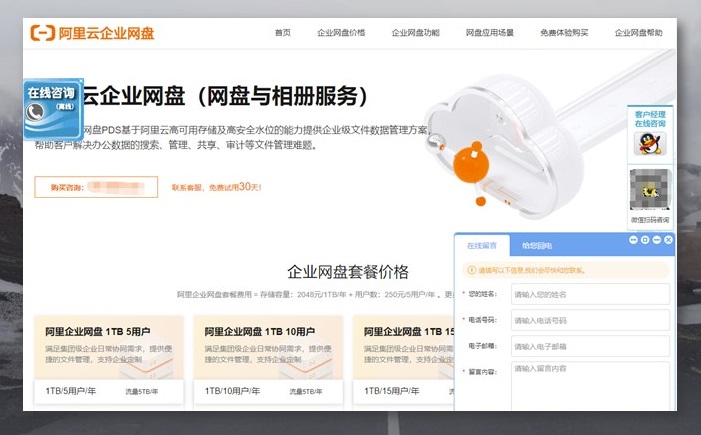Click 流量5TB/年 in the 5用户 card
The image size is (701, 435).
tap(141, 392)
